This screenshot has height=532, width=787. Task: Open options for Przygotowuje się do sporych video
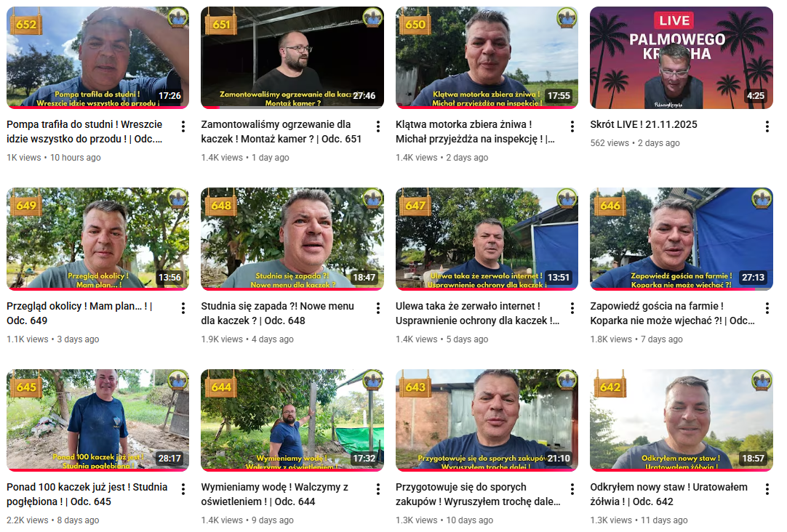coord(572,489)
